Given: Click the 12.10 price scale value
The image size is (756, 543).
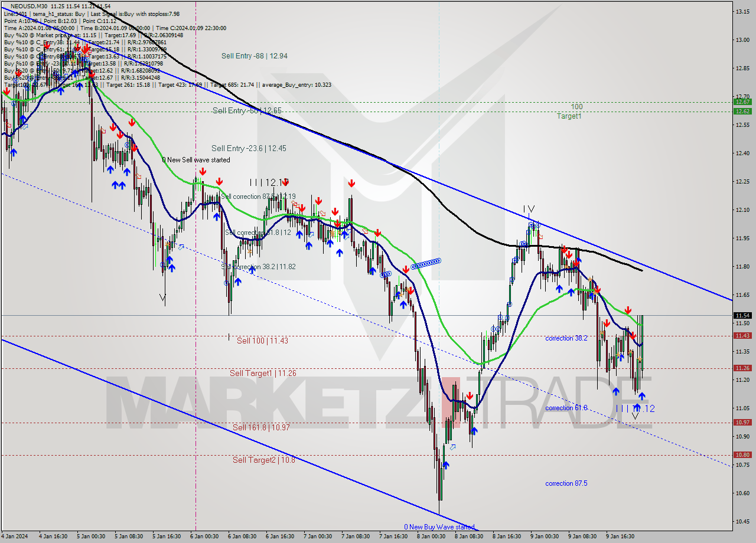Looking at the screenshot, I should [742, 210].
